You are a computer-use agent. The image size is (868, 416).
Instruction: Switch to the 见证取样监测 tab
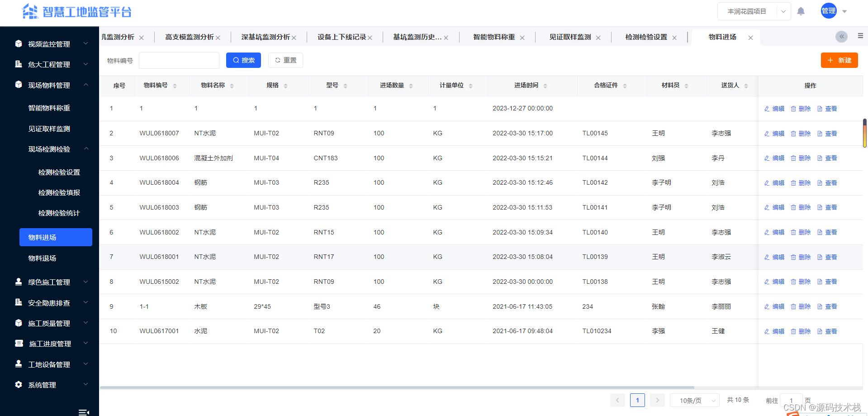coord(570,37)
